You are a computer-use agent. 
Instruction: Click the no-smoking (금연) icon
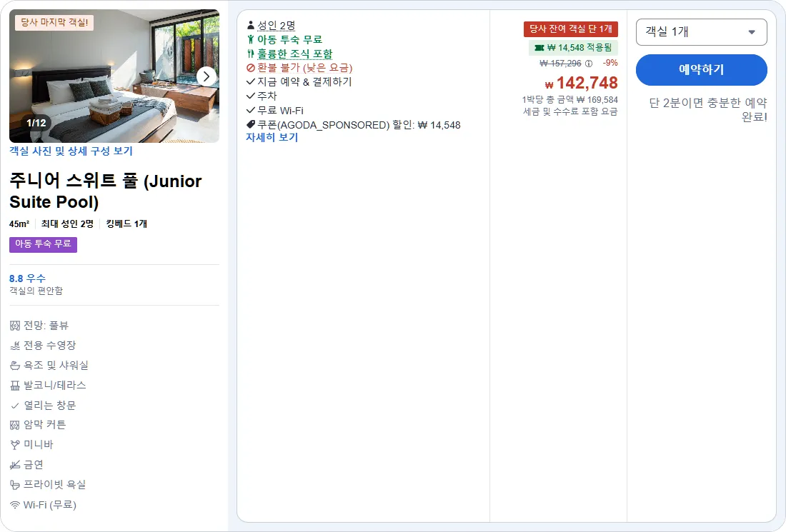15,465
